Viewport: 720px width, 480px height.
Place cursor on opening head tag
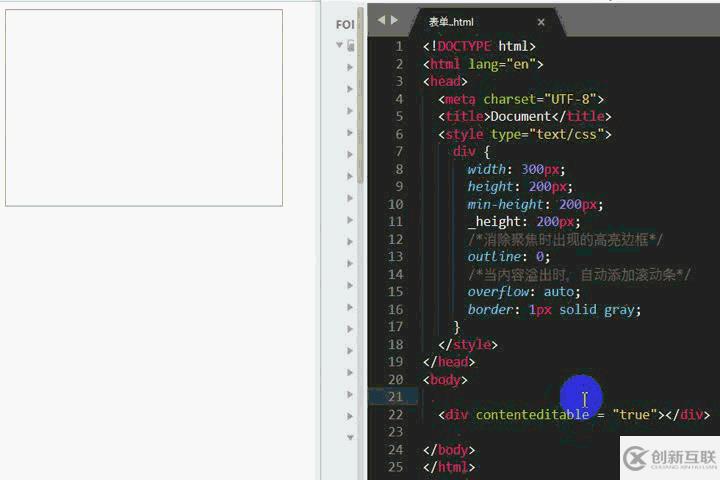pyautogui.click(x=445, y=81)
